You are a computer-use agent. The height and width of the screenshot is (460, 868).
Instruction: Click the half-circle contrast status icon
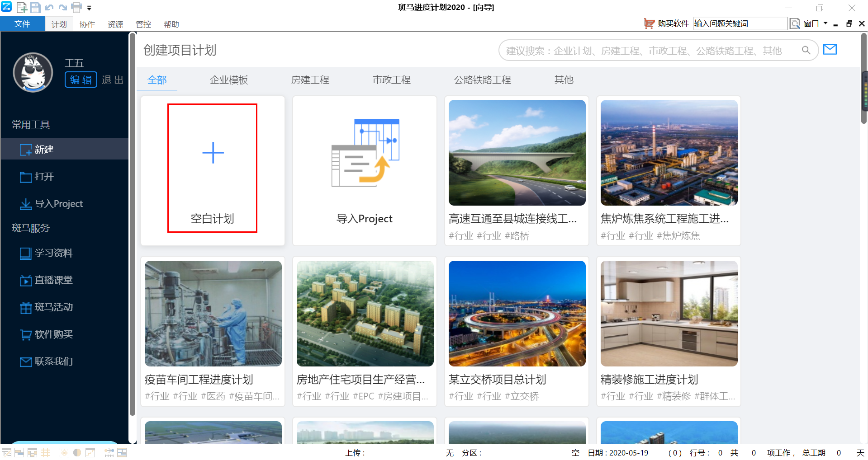[77, 453]
